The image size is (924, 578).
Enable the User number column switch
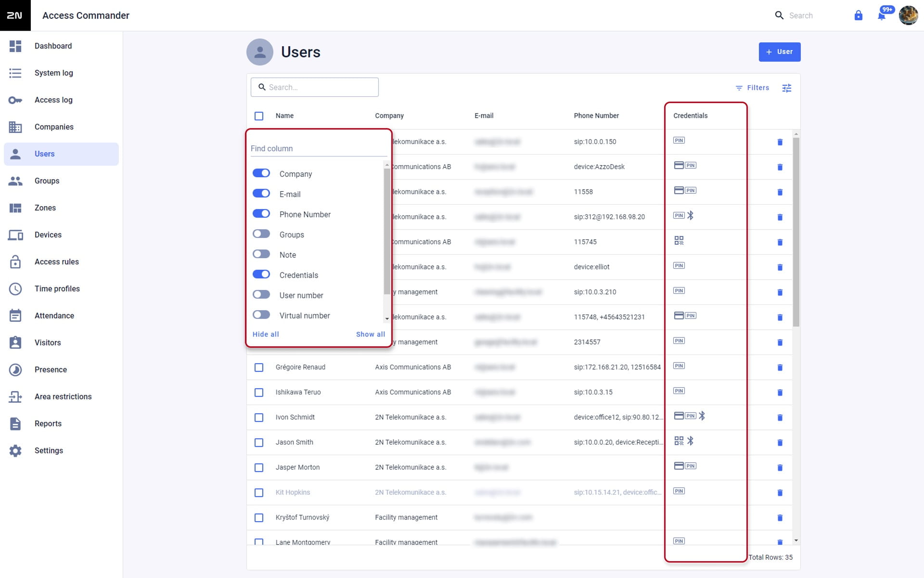click(x=261, y=295)
